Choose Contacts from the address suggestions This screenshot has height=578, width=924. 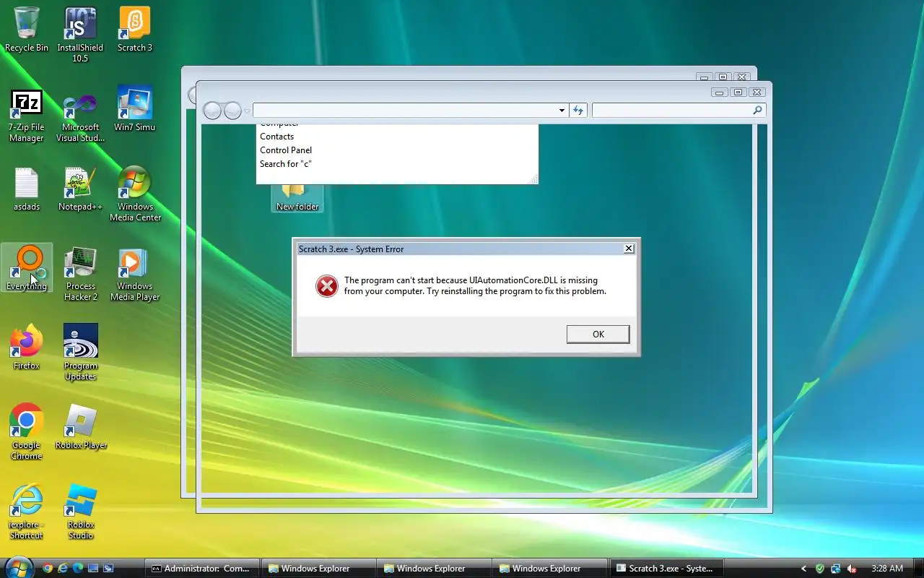pyautogui.click(x=397, y=137)
